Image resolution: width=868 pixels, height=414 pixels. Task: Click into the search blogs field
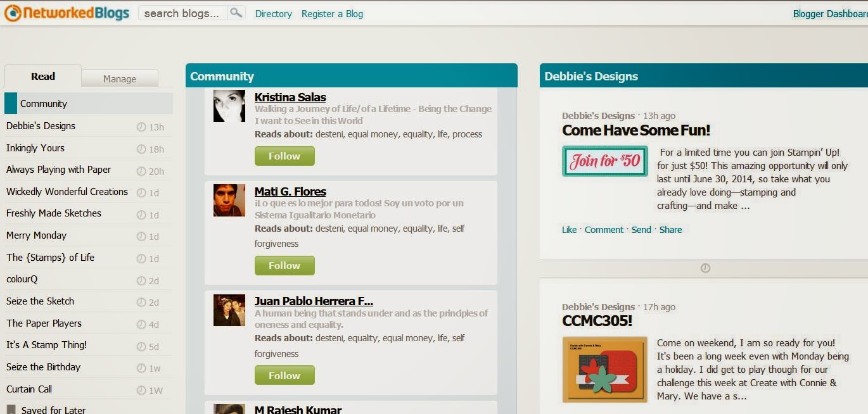pyautogui.click(x=183, y=13)
